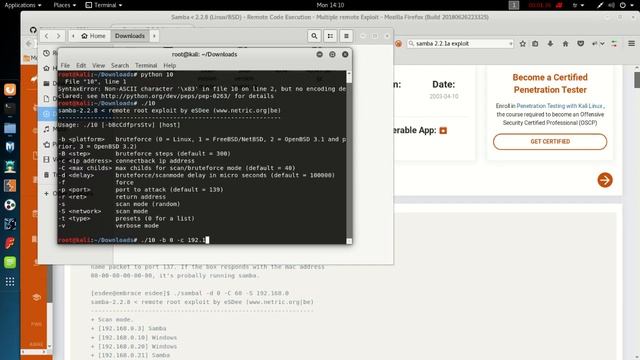Open keyboard layout dropdown in top bar
640x360 pixels.
coord(578,5)
